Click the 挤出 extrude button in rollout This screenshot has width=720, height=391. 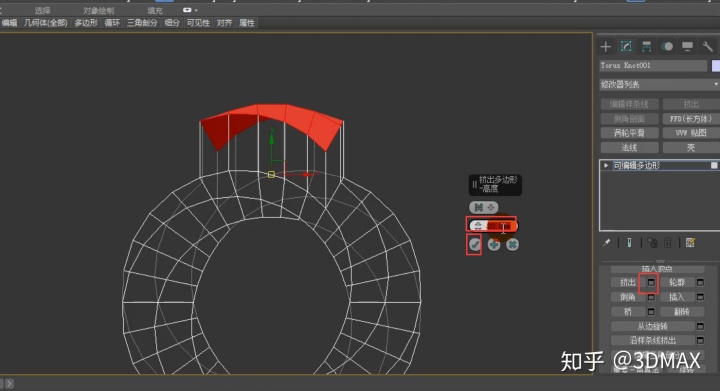[x=628, y=282]
